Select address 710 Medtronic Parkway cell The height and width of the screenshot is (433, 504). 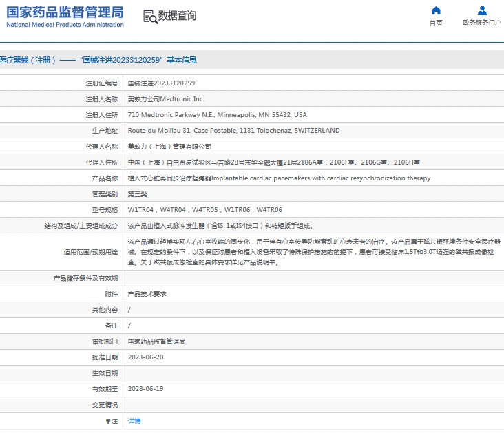coord(218,115)
